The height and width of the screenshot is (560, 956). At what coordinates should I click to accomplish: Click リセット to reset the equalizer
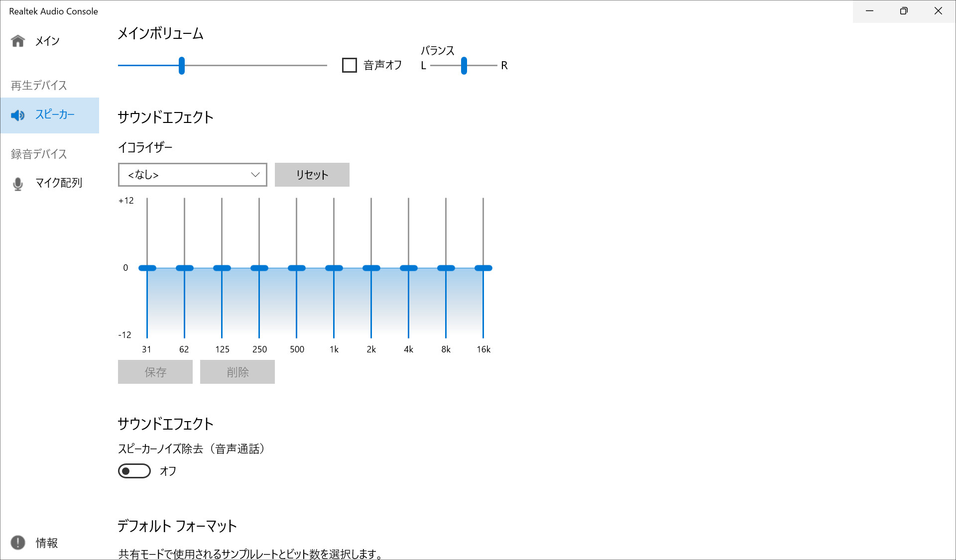[312, 175]
